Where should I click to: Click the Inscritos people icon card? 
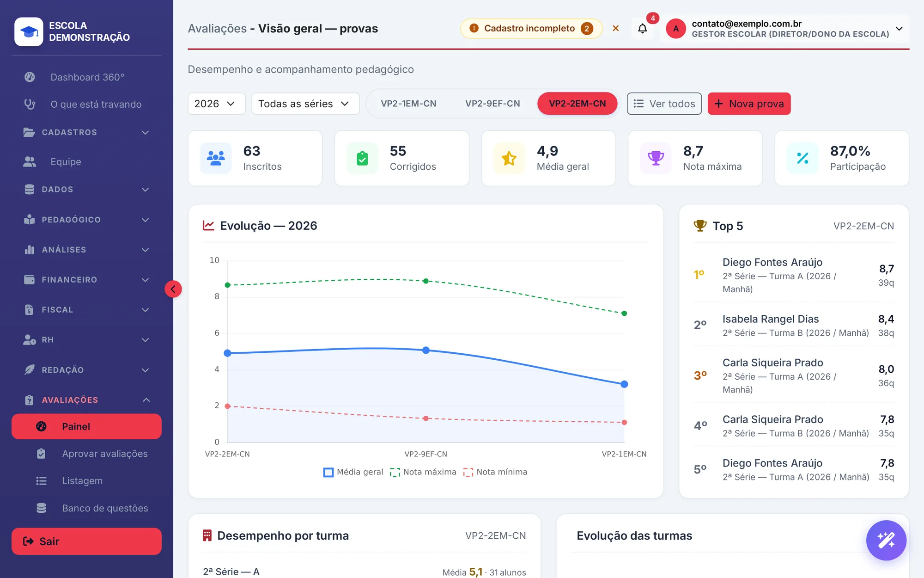216,158
